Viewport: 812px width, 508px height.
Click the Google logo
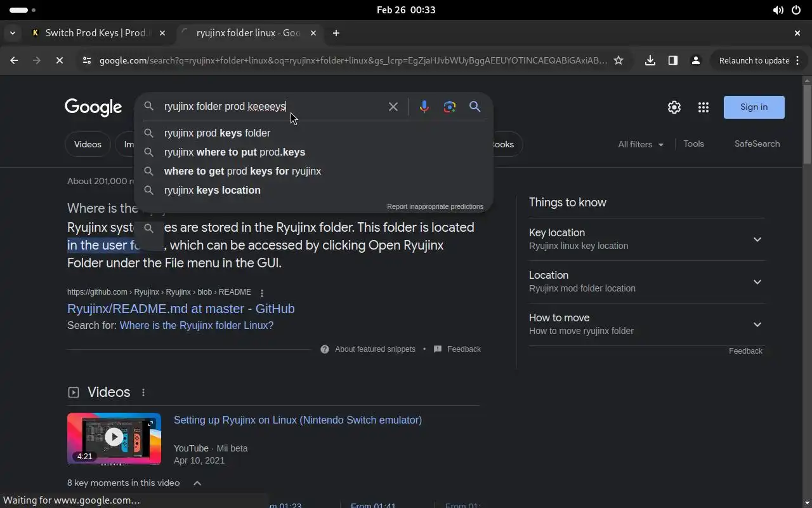[x=93, y=107]
